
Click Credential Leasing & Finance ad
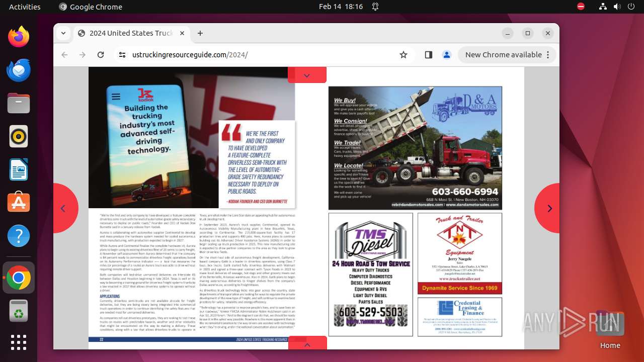click(x=460, y=317)
